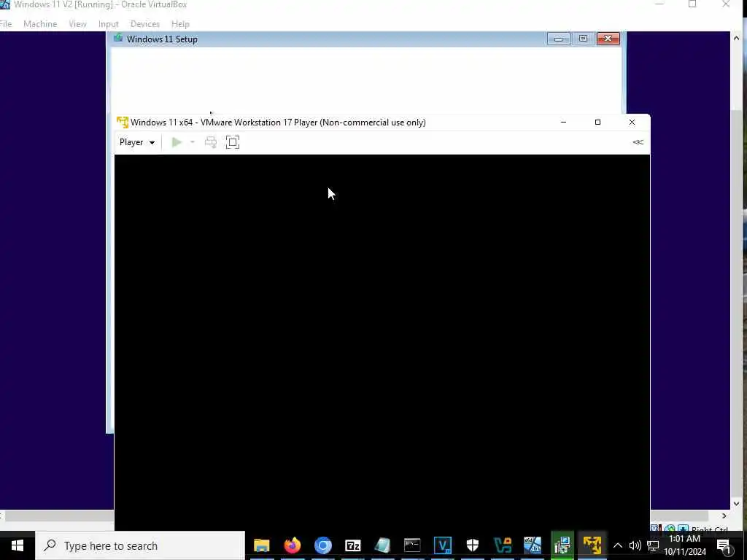Close the Windows 11 Setup window

pos(608,39)
